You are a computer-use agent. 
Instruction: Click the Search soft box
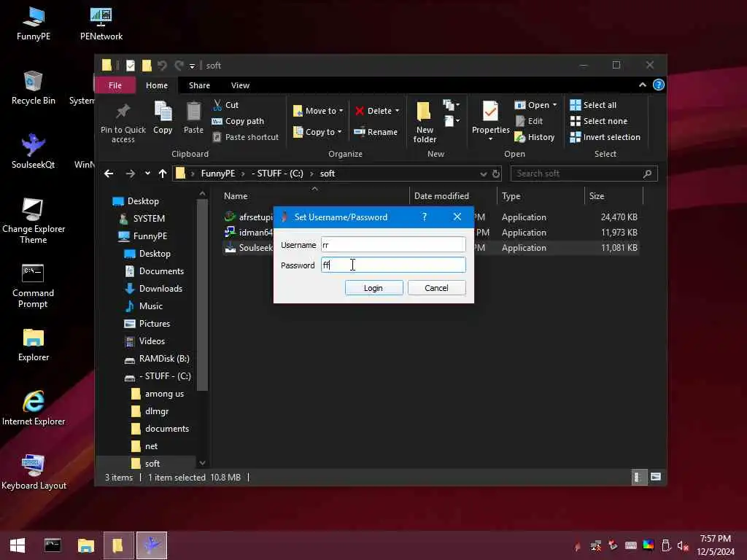584,174
